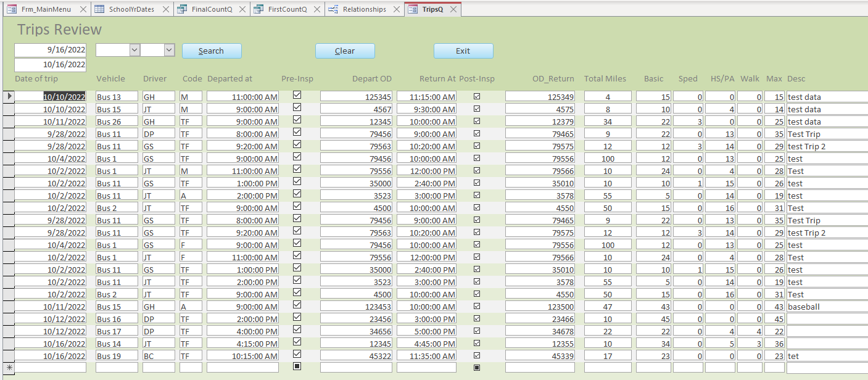Focus the end date field showing 10/16/2022

51,65
